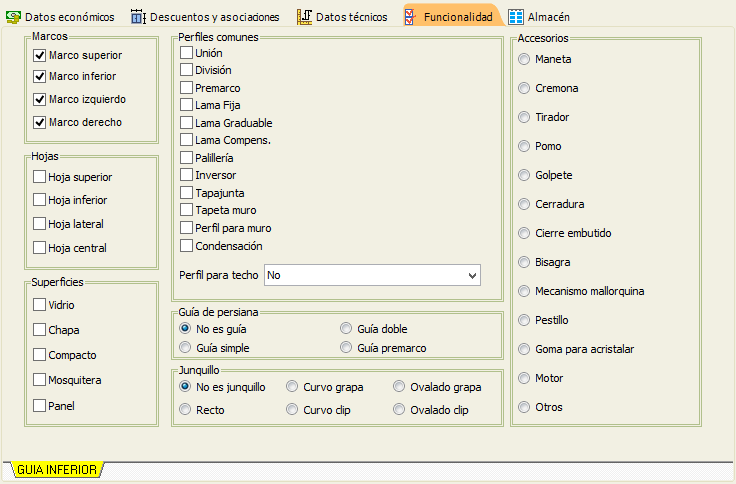Click the Almacén grid icon
This screenshot has width=736, height=484.
tap(516, 17)
